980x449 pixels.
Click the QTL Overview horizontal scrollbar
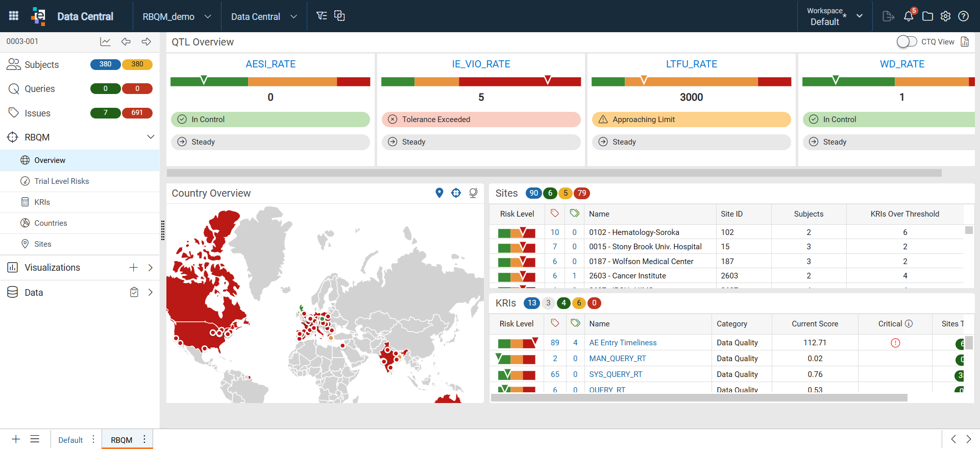[x=554, y=173]
